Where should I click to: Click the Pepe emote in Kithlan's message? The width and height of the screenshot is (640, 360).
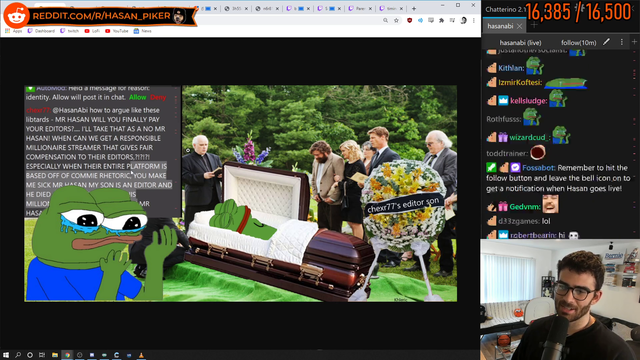pyautogui.click(x=534, y=66)
